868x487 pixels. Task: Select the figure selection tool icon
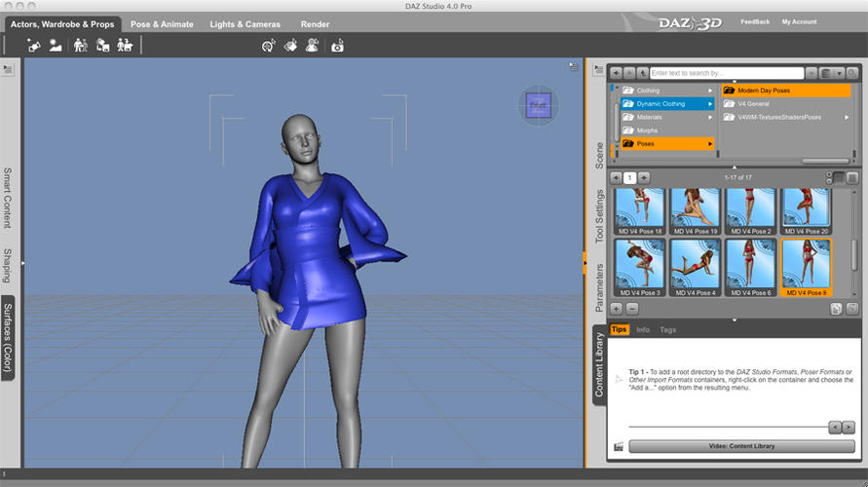point(312,46)
